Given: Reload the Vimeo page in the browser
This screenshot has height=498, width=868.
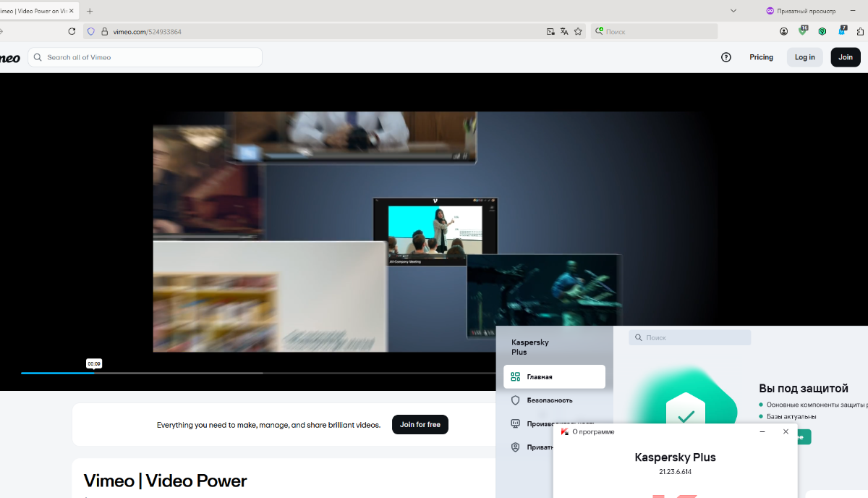Looking at the screenshot, I should coord(72,31).
